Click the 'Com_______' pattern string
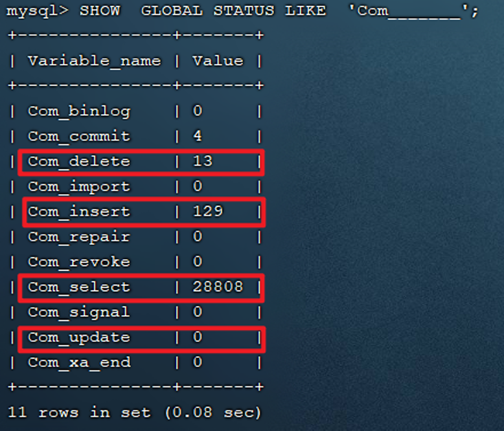The image size is (504, 431). (409, 12)
